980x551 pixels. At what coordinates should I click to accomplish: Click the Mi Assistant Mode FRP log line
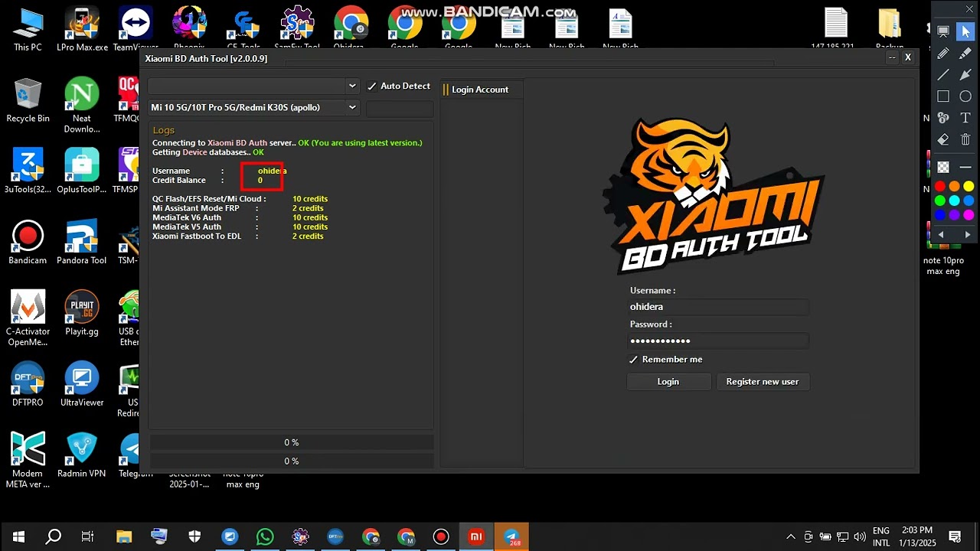pos(237,208)
